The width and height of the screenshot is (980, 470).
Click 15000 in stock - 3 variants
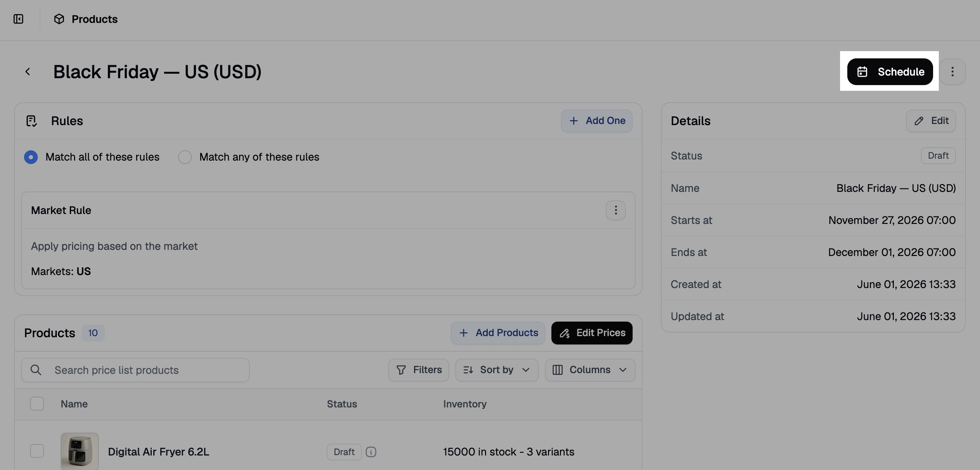coord(509,452)
